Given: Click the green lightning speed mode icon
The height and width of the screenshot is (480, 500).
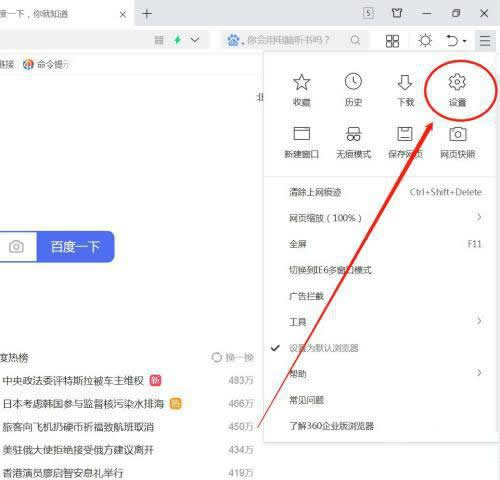Looking at the screenshot, I should 178,40.
